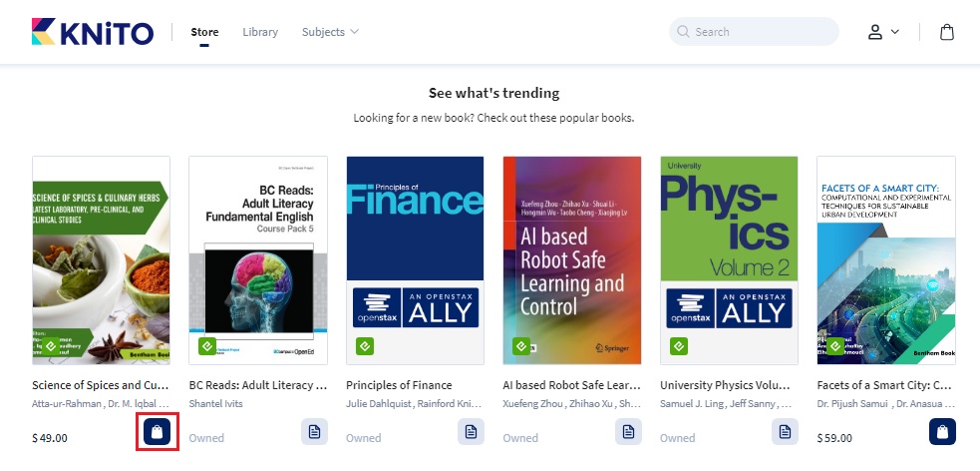
Task: Select the University Physics Volume 2 cover
Action: click(x=729, y=259)
